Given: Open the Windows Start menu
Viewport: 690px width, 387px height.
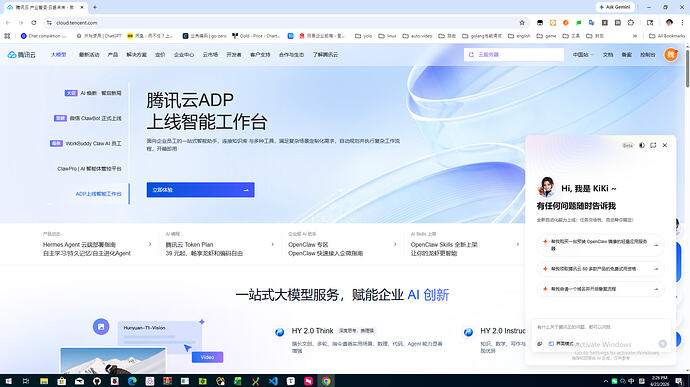Looking at the screenshot, I should coord(8,381).
